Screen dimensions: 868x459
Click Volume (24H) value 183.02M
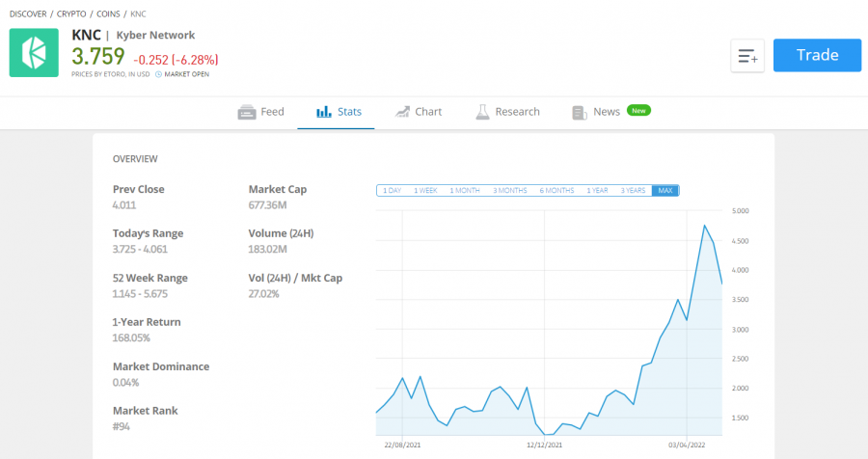(267, 249)
